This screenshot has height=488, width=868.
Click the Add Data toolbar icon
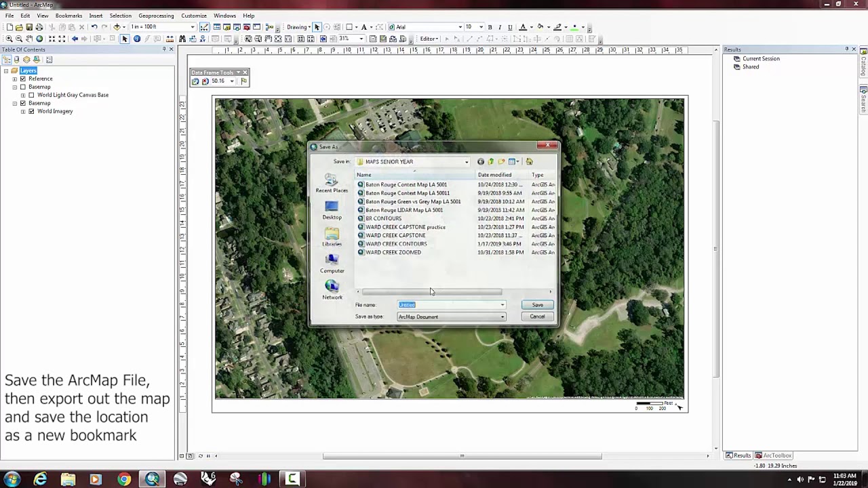point(117,27)
